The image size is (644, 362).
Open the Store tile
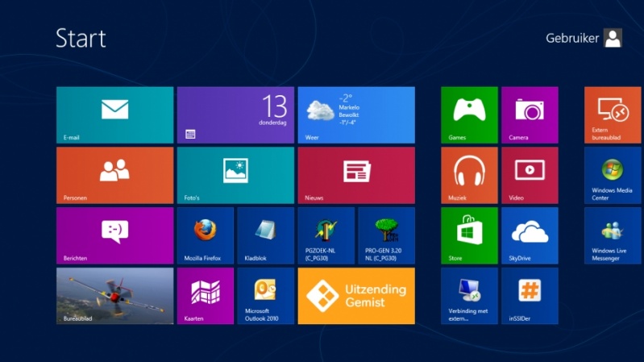(x=469, y=235)
